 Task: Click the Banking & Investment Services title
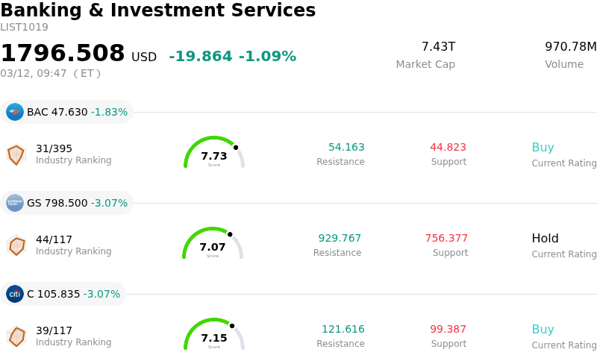[158, 10]
